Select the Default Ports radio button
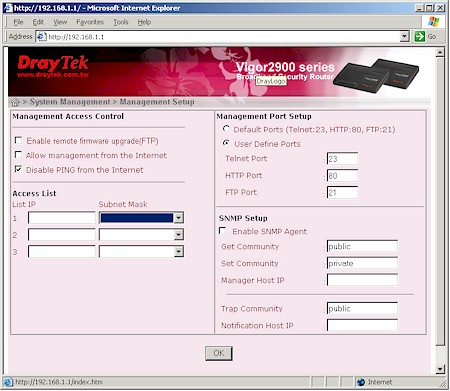 pos(226,129)
